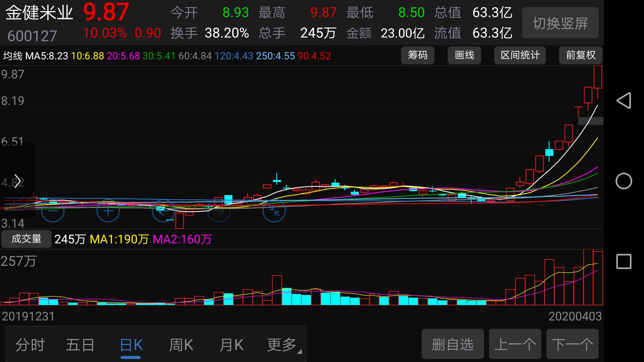Screen dimensions: 644x362
Task: Select the 月K monthly candlestick tab
Action: point(231,345)
